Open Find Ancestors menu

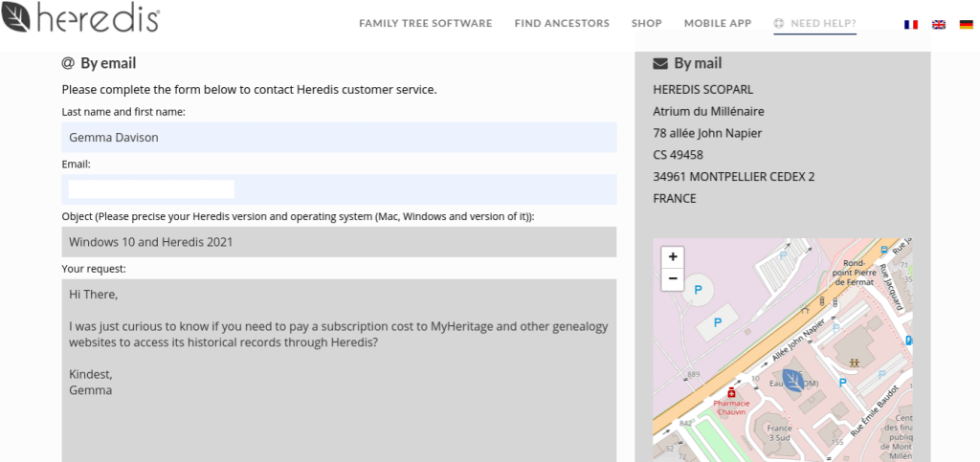(562, 24)
